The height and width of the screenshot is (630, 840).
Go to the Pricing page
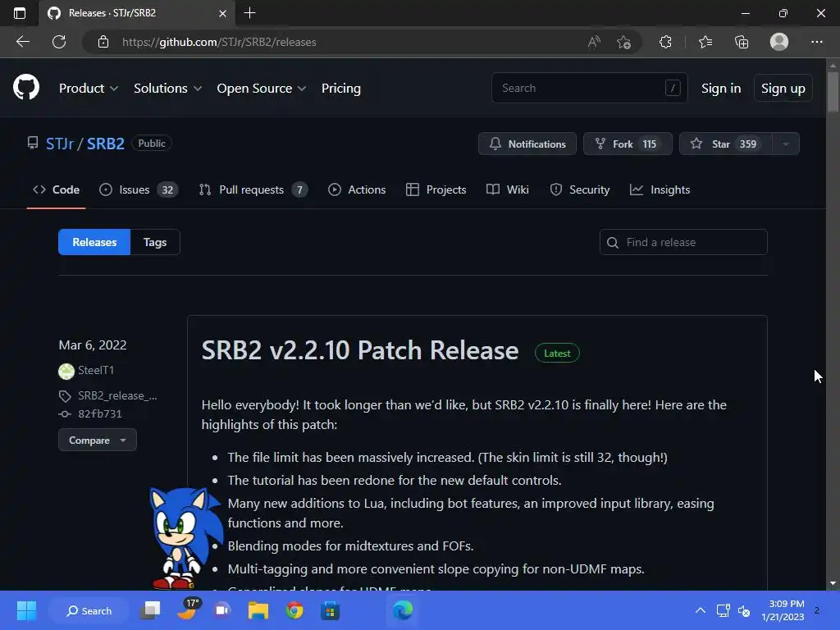pyautogui.click(x=340, y=89)
